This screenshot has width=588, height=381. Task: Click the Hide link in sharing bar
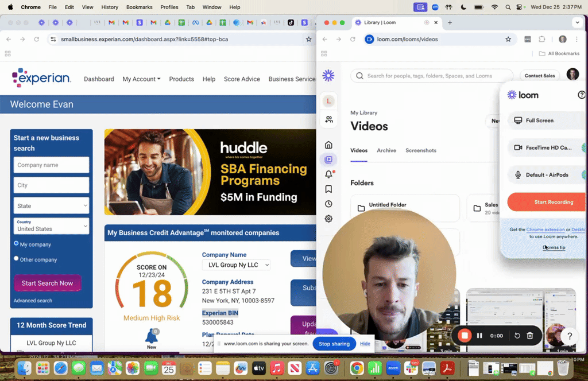coord(365,344)
